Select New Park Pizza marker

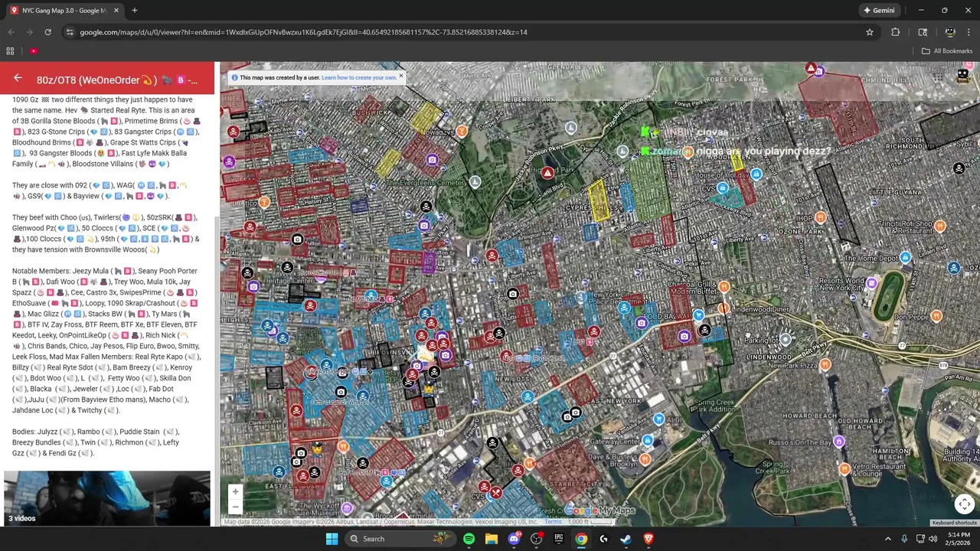click(825, 365)
